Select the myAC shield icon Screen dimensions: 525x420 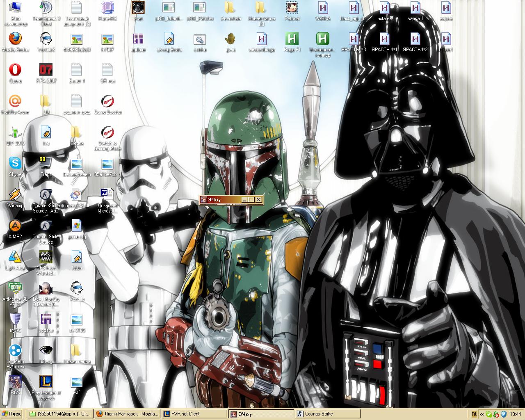coord(15,323)
